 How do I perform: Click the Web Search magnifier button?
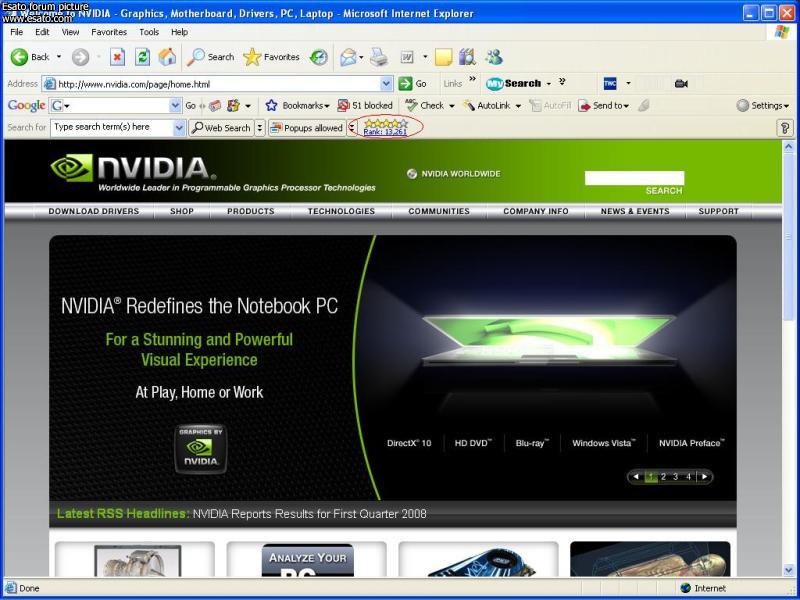pyautogui.click(x=221, y=128)
